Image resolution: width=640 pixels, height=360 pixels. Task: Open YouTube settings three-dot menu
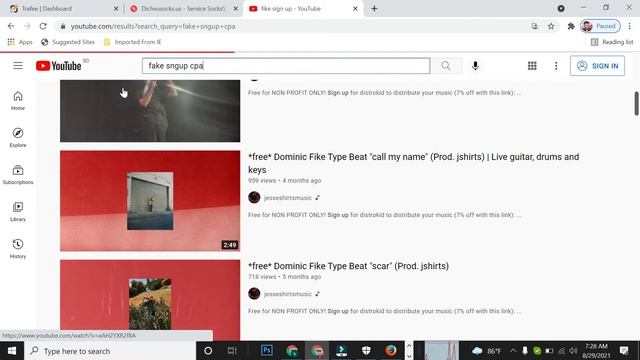click(556, 66)
